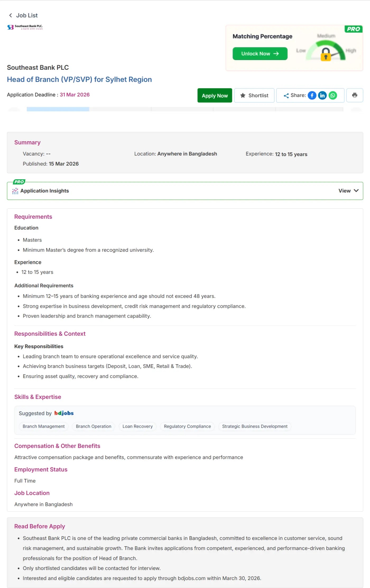Share job through WhatsApp icon
The width and height of the screenshot is (370, 588).
click(x=333, y=95)
